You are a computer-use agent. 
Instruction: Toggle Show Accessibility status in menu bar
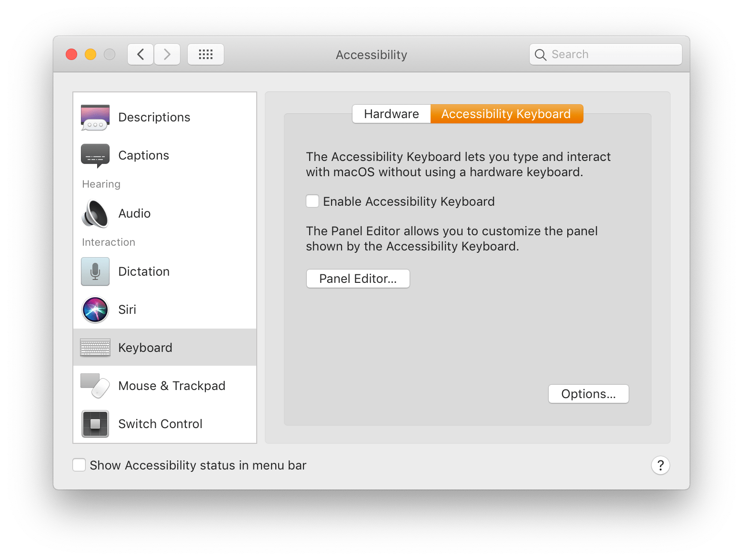point(79,465)
